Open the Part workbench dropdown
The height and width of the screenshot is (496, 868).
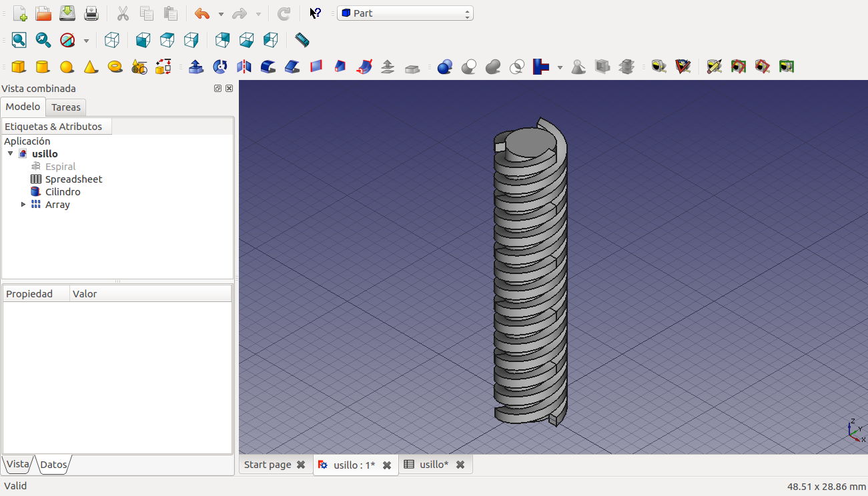pos(405,13)
